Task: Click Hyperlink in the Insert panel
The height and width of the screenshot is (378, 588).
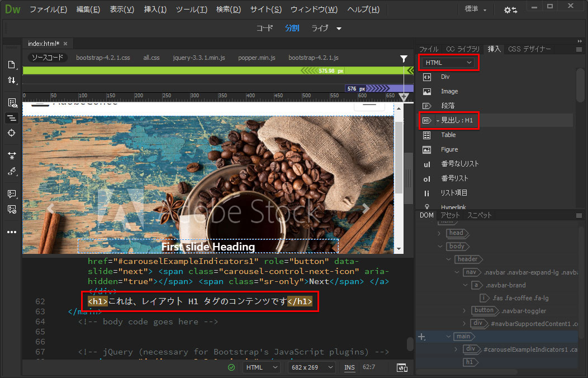Action: pyautogui.click(x=453, y=207)
